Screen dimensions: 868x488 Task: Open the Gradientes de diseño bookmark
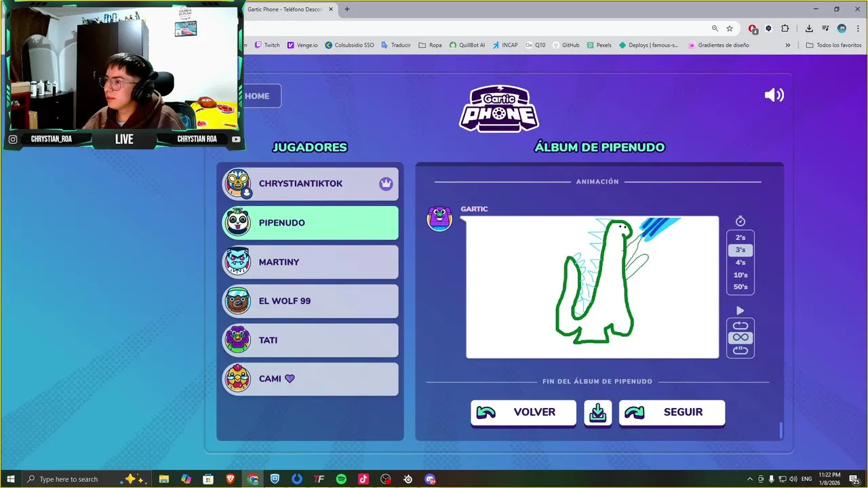[x=719, y=45]
